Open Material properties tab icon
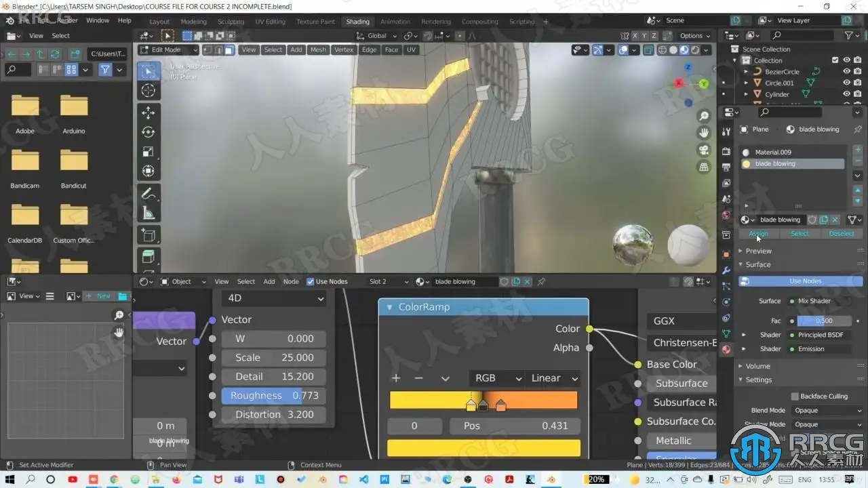 (726, 350)
